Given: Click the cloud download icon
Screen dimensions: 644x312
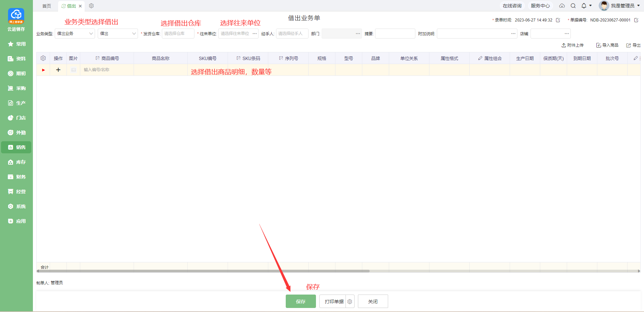Looking at the screenshot, I should pyautogui.click(x=562, y=6).
